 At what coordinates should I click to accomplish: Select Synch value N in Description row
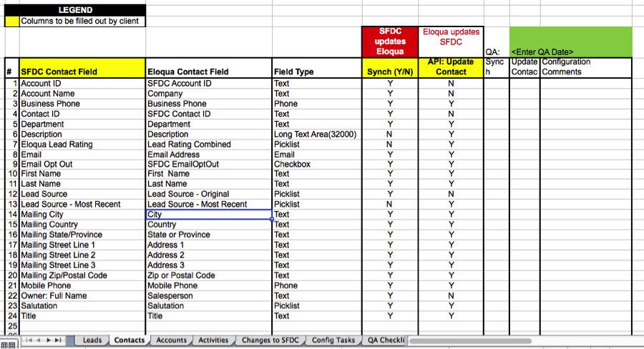tap(390, 134)
